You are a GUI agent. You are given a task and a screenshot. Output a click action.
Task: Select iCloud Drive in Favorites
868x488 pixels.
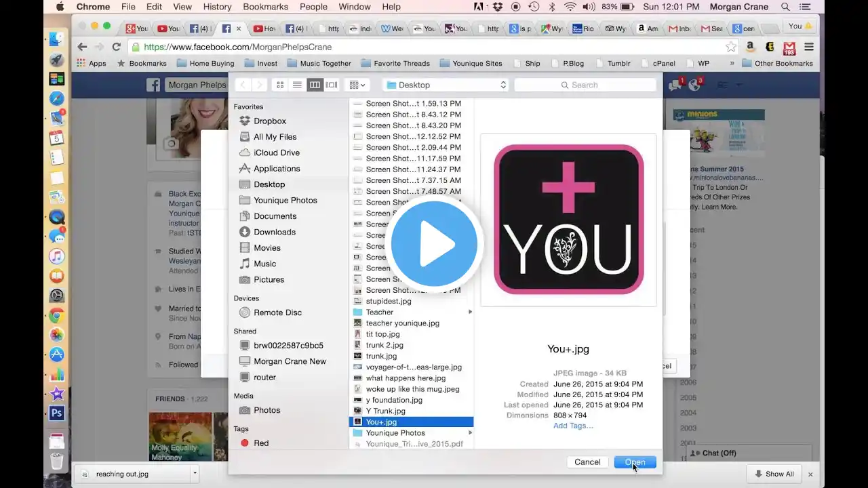pos(277,152)
